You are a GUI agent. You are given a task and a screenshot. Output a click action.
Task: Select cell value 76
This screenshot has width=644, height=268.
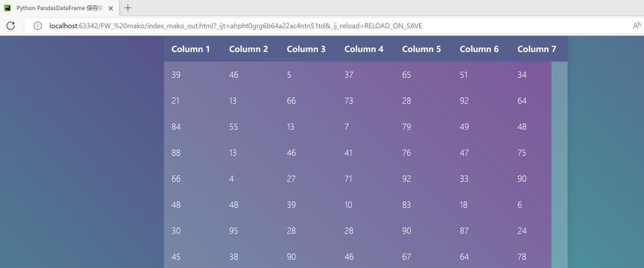[406, 153]
